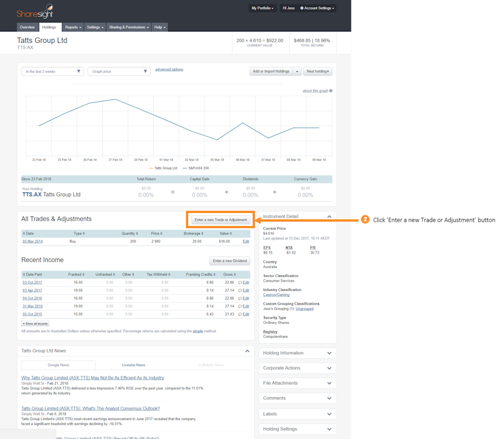Collapse the Tatts Group Ltd News section
504x439 pixels.
click(x=247, y=351)
